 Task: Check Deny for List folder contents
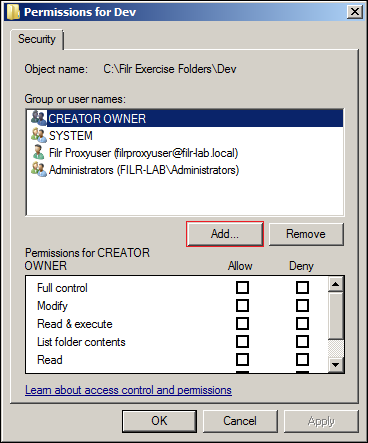click(302, 341)
